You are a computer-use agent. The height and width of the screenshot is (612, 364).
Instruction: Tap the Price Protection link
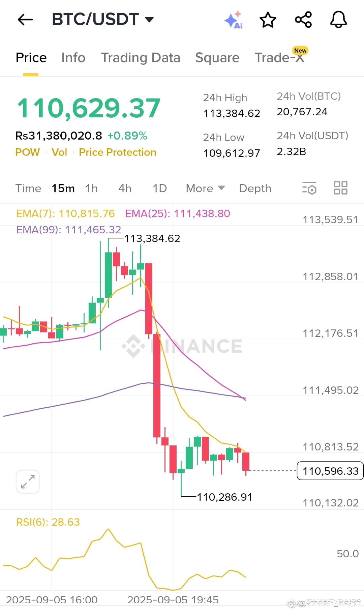tap(117, 152)
